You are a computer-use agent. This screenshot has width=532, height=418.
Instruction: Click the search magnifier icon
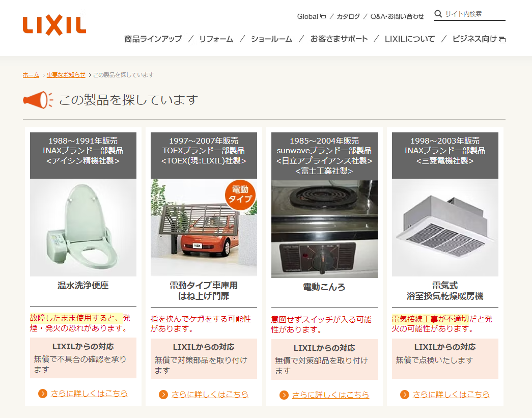[438, 14]
